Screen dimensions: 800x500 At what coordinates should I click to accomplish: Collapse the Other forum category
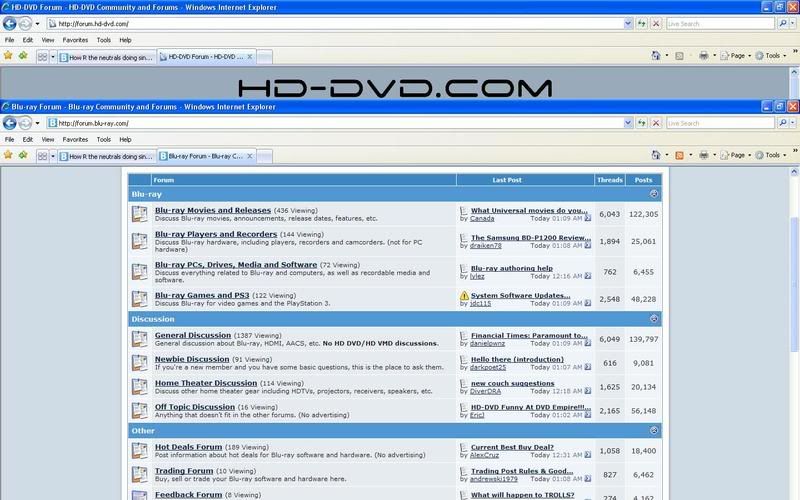coord(654,431)
